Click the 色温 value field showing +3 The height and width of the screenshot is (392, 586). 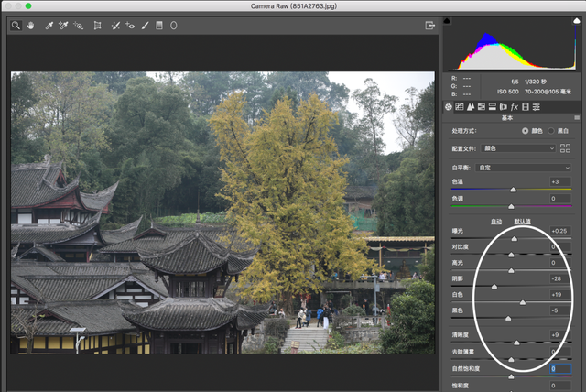[x=560, y=181]
